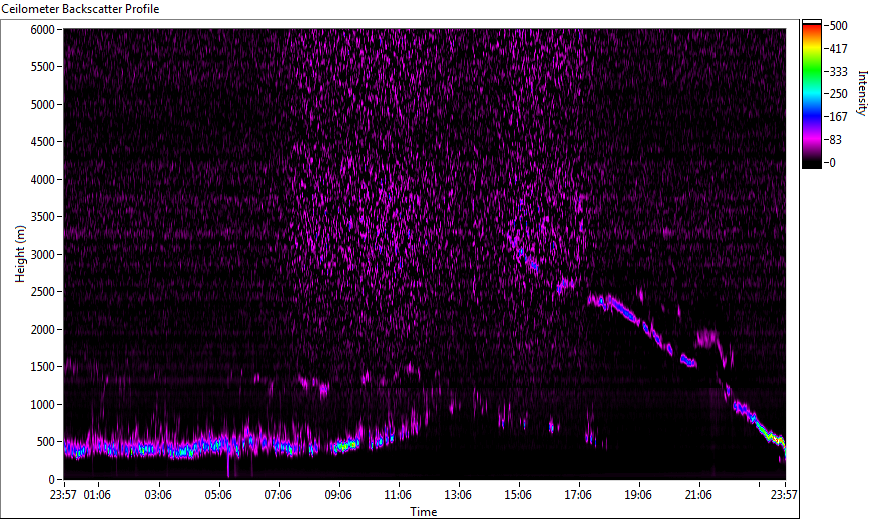Click the 17:06 time axis tick
This screenshot has width=872, height=519.
coord(579,495)
